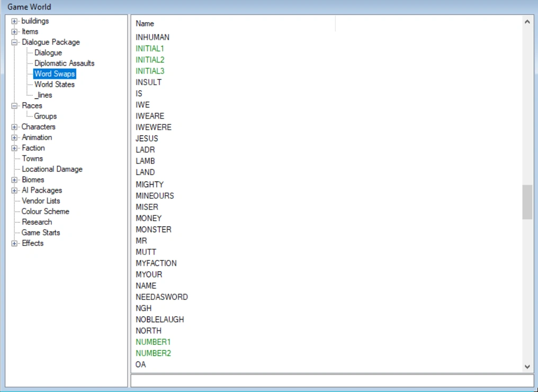Select the LADR list entry
The height and width of the screenshot is (392, 538).
pos(145,150)
